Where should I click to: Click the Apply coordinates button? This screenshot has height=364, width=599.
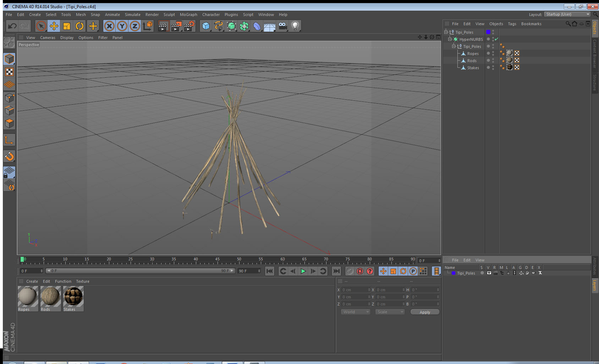tap(425, 312)
